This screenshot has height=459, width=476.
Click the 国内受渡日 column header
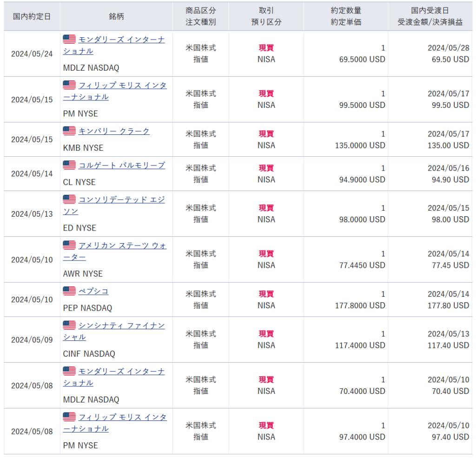tap(430, 11)
